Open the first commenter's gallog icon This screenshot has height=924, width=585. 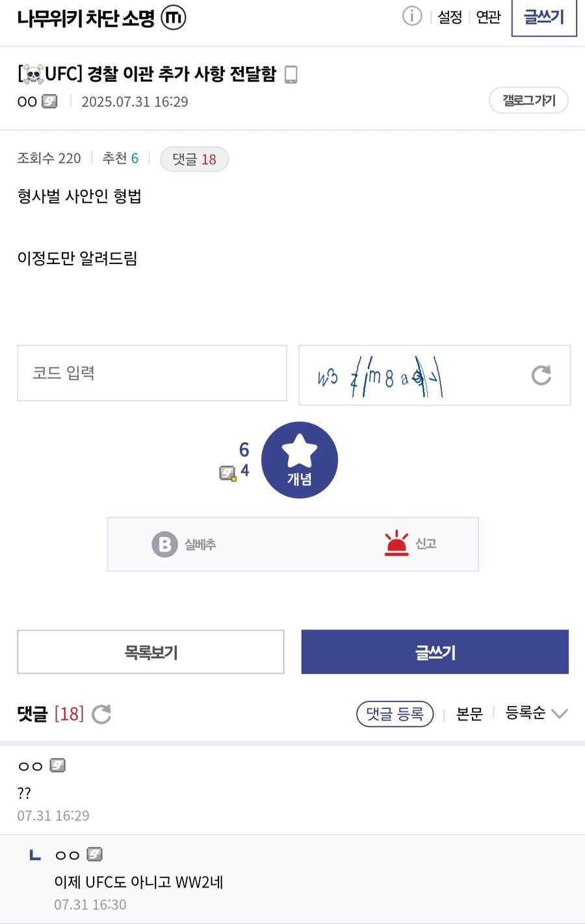(x=58, y=765)
